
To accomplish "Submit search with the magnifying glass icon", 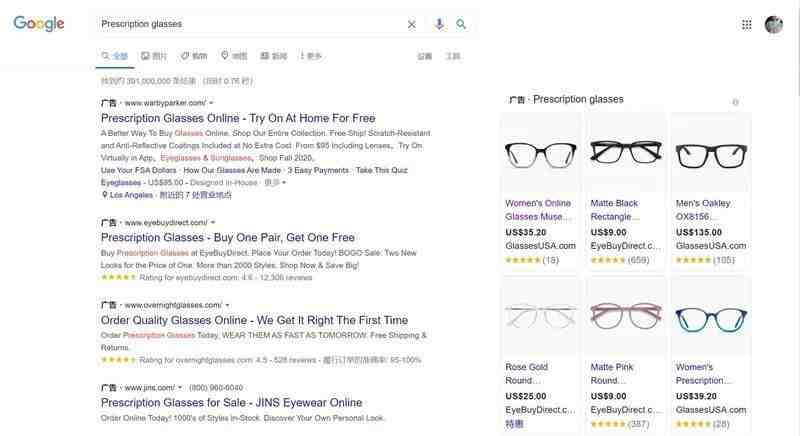I will click(461, 24).
